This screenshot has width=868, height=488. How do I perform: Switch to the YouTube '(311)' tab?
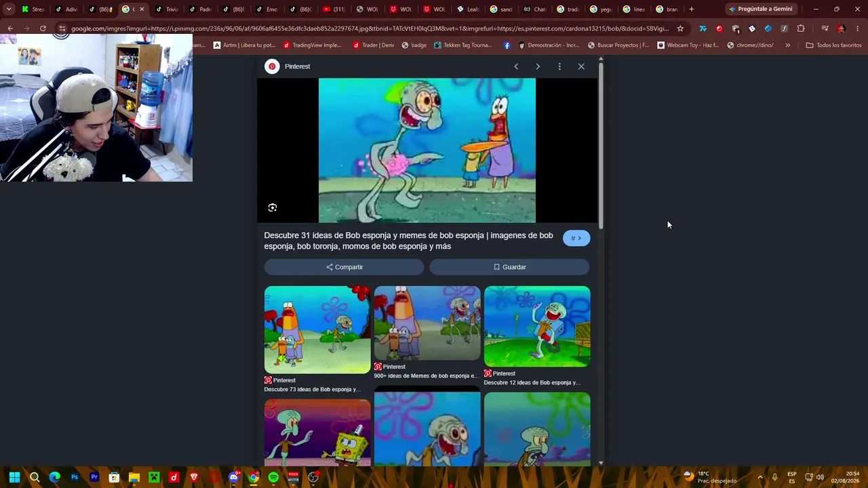pyautogui.click(x=333, y=9)
